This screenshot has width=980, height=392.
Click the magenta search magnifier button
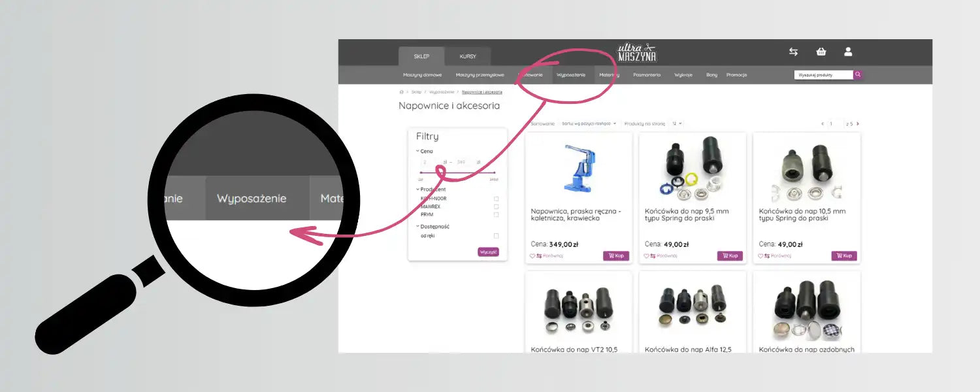coord(858,74)
